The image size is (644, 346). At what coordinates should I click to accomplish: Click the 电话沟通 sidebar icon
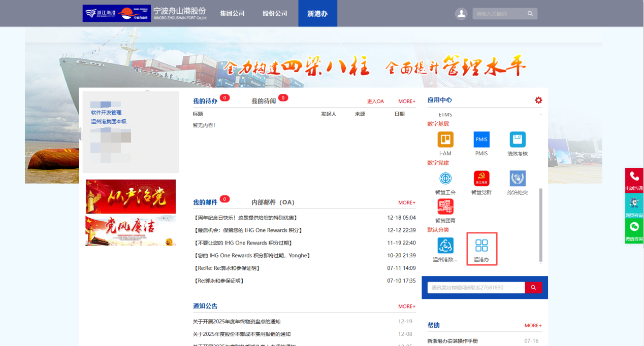tap(634, 181)
